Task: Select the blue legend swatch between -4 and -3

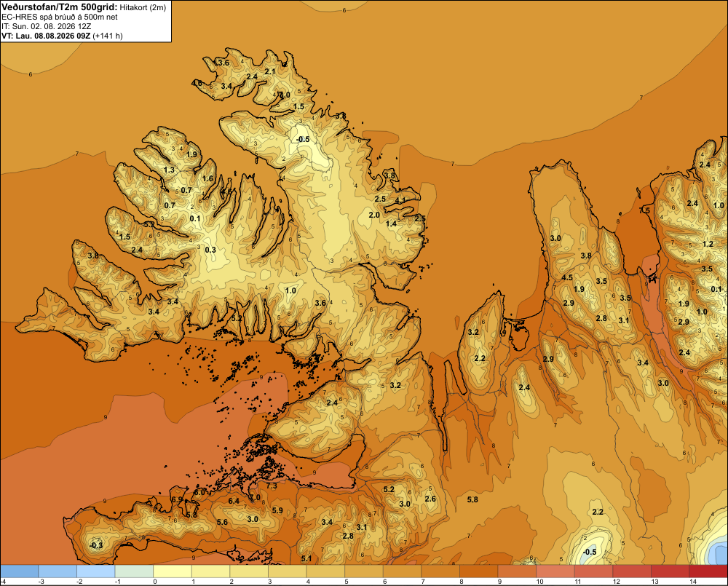Action: pyautogui.click(x=20, y=571)
